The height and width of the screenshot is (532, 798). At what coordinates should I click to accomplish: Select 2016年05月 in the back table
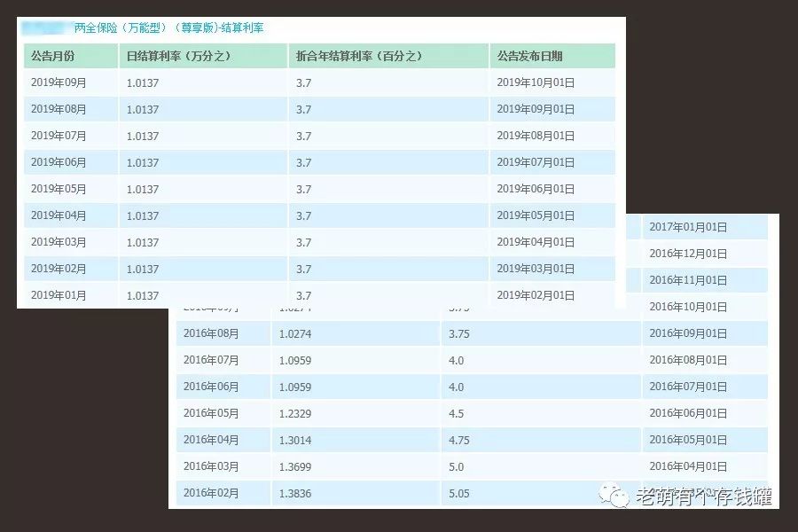211,413
